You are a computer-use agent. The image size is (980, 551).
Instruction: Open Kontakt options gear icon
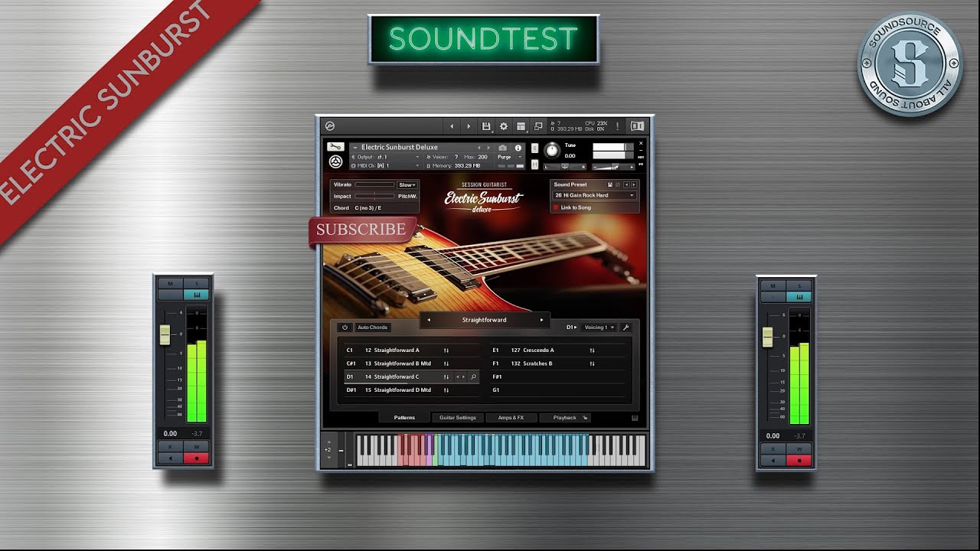[x=504, y=126]
